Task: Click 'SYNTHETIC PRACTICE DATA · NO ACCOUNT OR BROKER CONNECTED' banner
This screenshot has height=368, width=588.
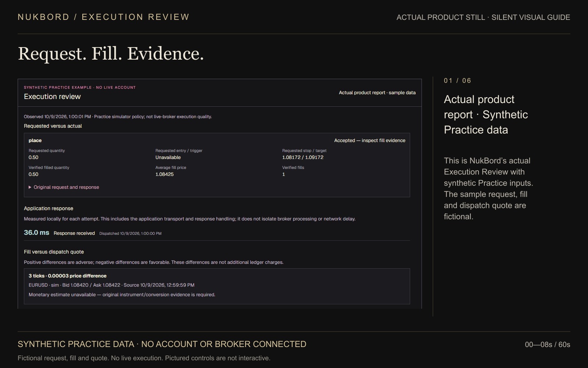Action: pos(162,344)
